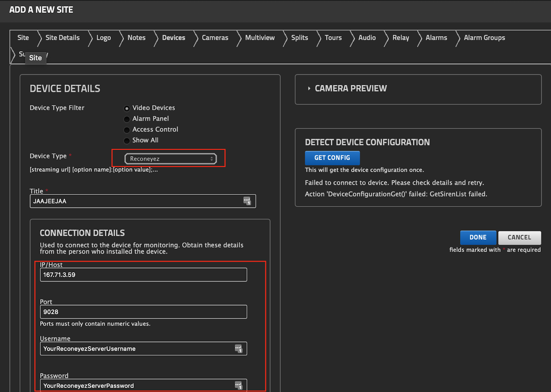Click the autofill icon in Username field
Image resolution: width=551 pixels, height=392 pixels.
click(x=239, y=348)
